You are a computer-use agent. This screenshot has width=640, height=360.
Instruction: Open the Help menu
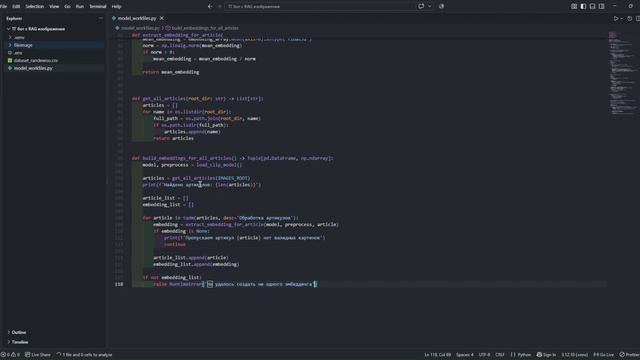point(116,7)
